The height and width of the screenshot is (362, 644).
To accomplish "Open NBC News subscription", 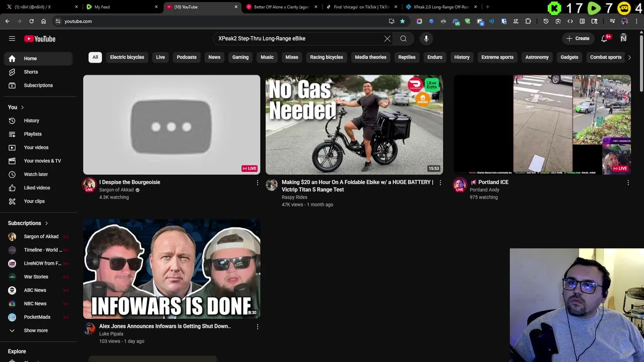I will pos(39,304).
